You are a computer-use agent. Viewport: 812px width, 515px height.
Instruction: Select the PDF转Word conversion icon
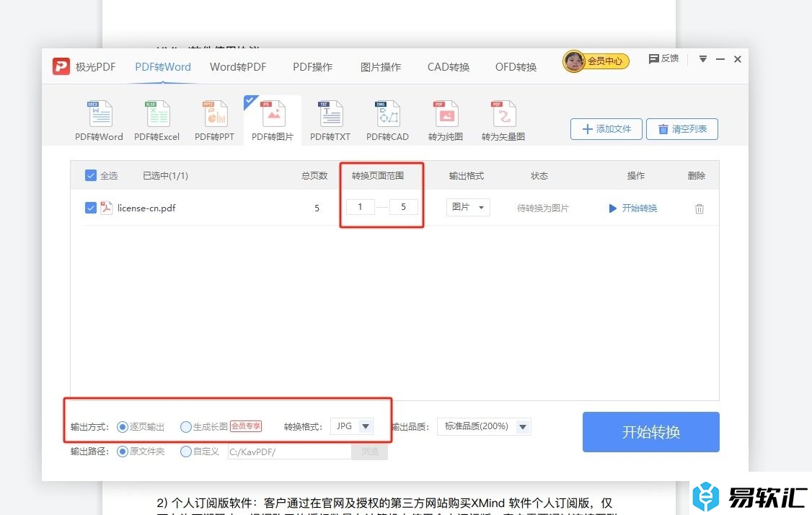tap(100, 114)
